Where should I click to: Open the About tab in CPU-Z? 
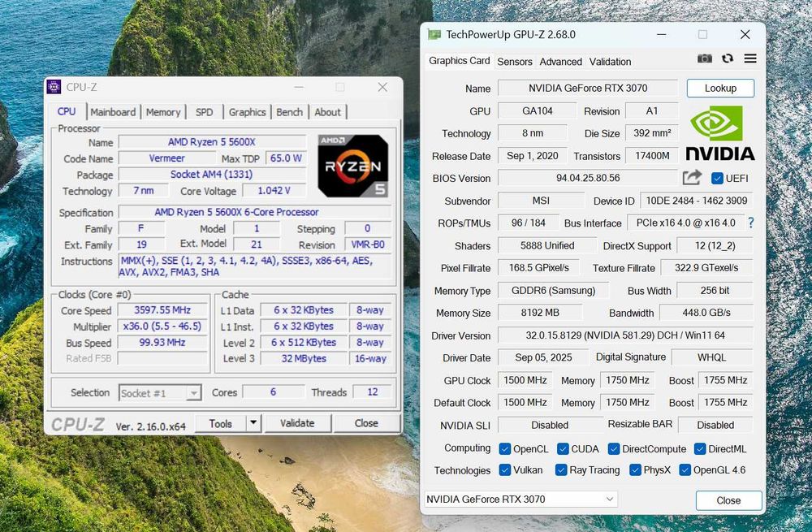pyautogui.click(x=328, y=112)
